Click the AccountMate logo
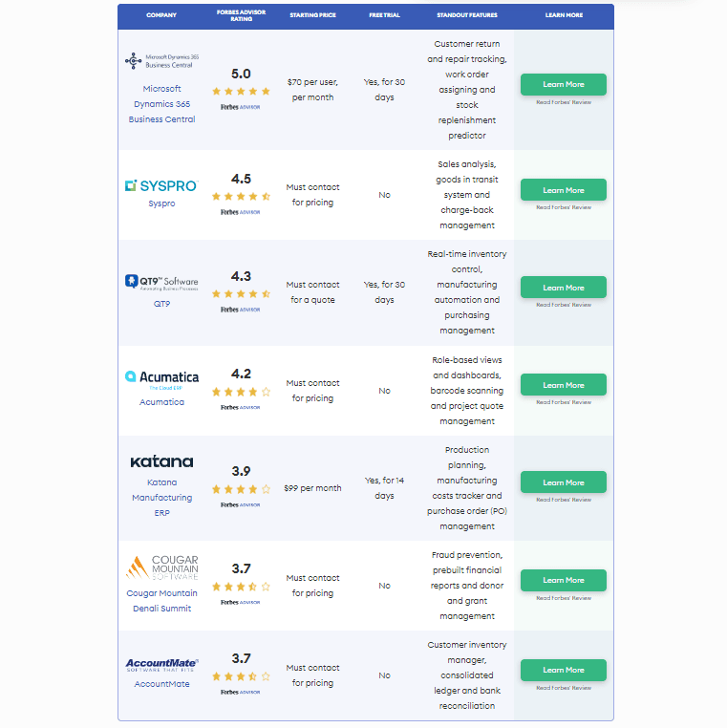Viewport: 727px width, 728px height. (161, 665)
